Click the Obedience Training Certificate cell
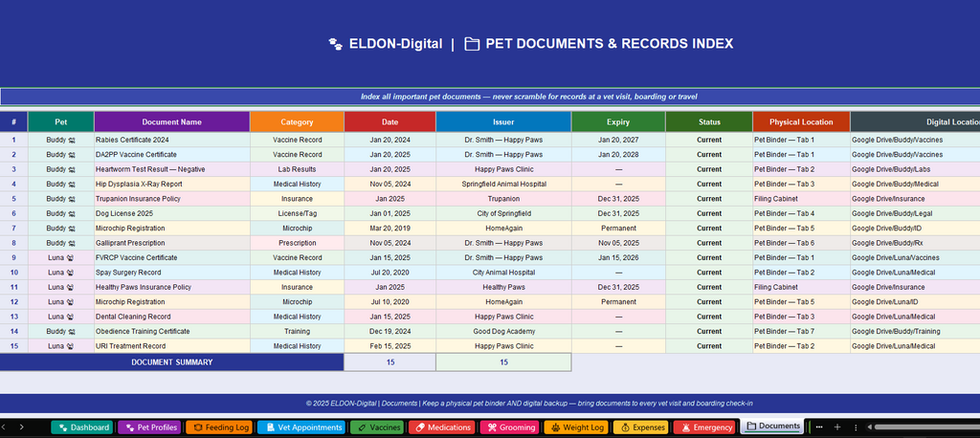 172,331
